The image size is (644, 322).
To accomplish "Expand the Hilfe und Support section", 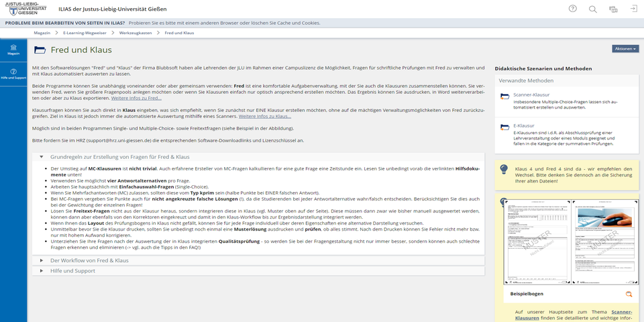I will [259, 270].
